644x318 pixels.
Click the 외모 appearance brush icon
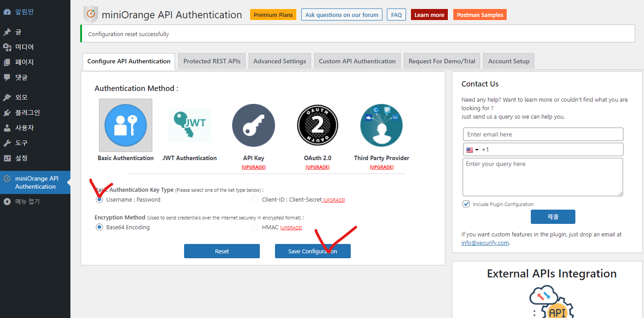click(x=7, y=97)
